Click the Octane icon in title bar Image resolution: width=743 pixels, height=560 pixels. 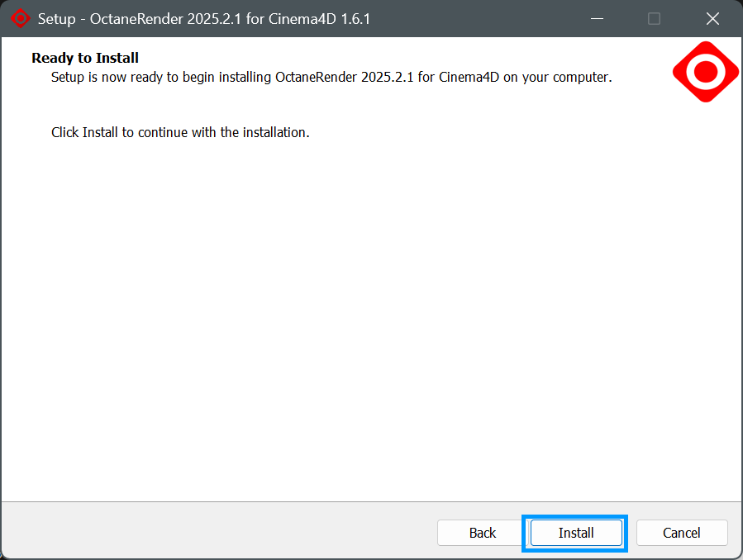coord(20,18)
